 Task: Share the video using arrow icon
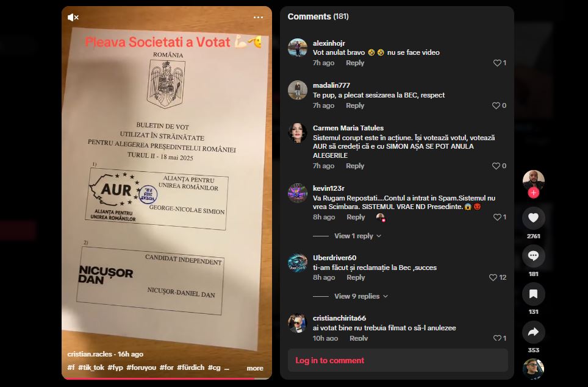[x=533, y=332]
